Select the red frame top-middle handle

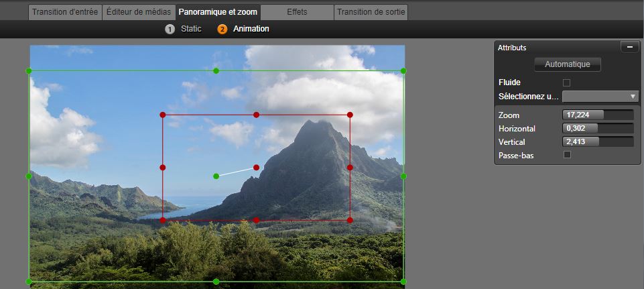(x=256, y=115)
